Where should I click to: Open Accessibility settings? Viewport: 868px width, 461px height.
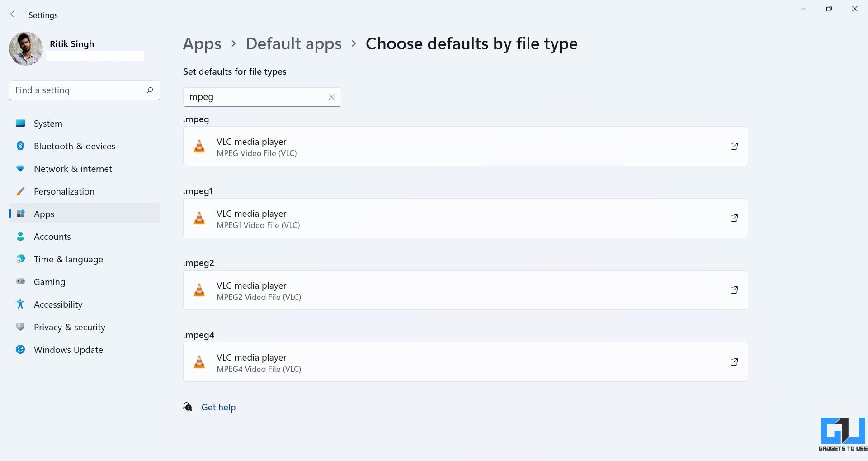pos(85,304)
